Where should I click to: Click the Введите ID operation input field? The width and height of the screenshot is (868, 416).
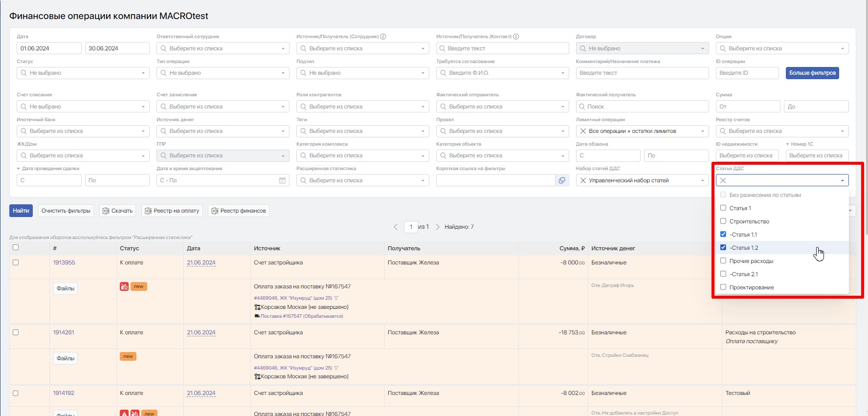coord(747,73)
